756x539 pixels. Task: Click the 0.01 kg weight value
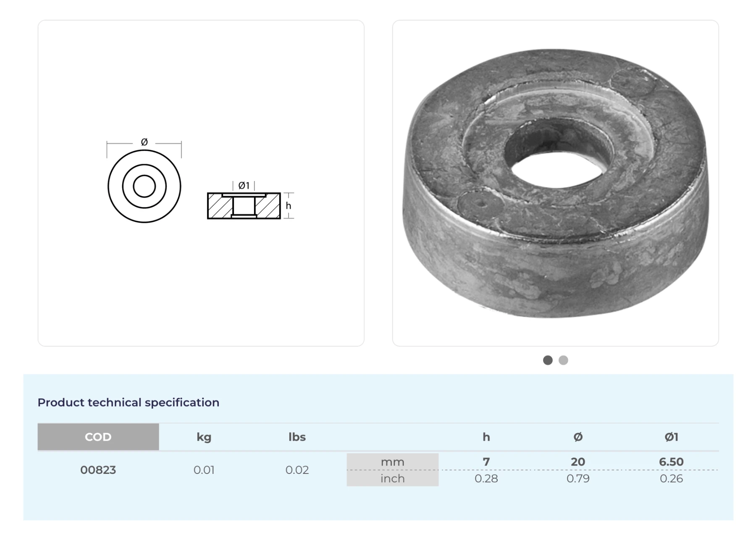tap(204, 470)
